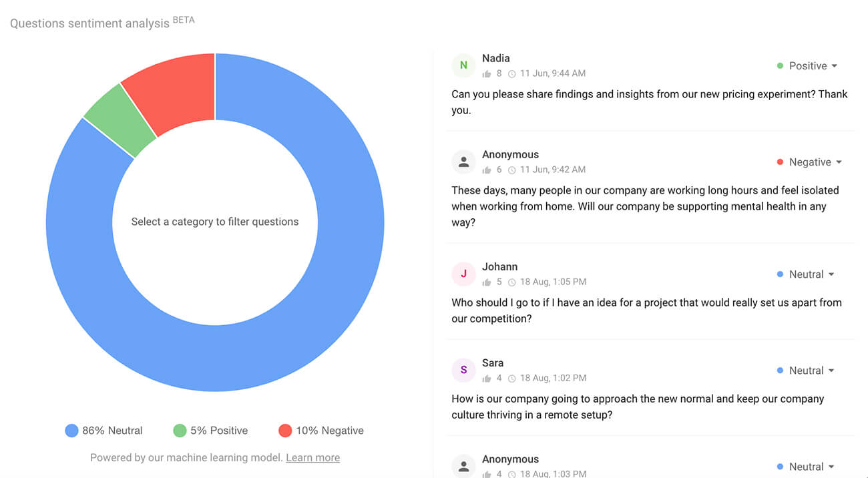
Task: Click Johann's pink J avatar
Action: 463,274
